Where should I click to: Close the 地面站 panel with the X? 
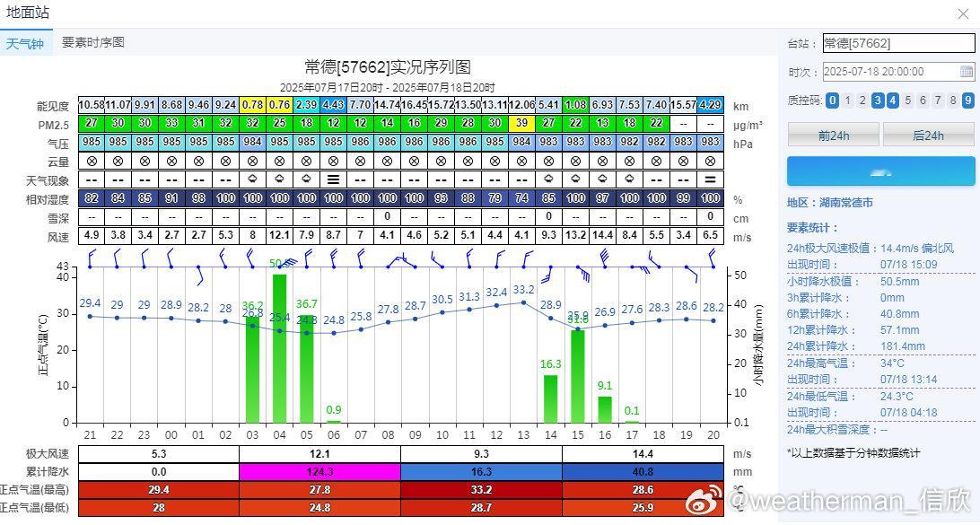click(963, 13)
